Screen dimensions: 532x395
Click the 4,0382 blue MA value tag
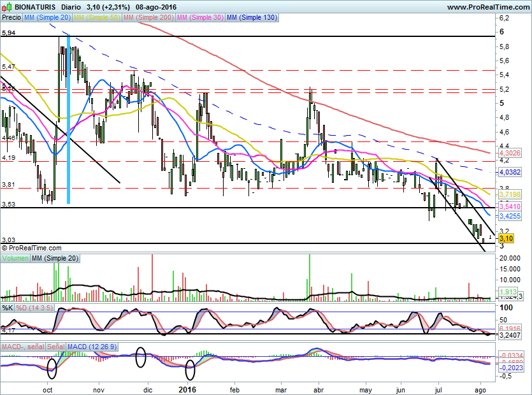tap(510, 172)
